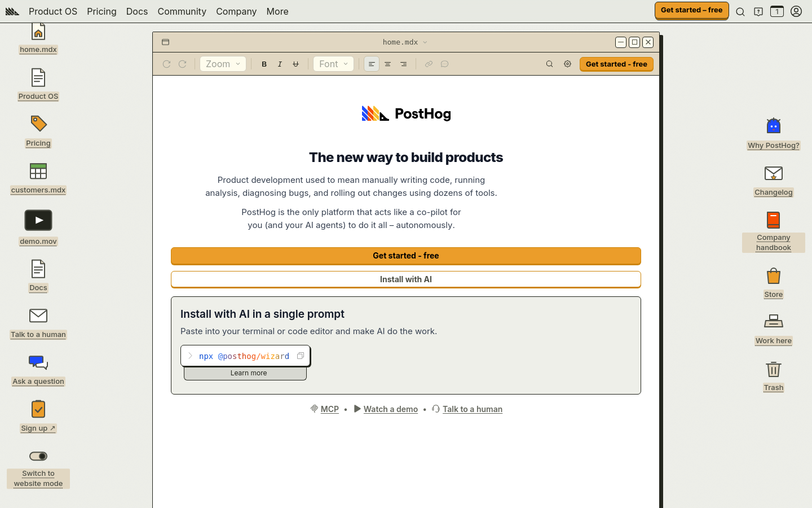Open active windows counter icon
The height and width of the screenshot is (508, 812).
(x=777, y=11)
